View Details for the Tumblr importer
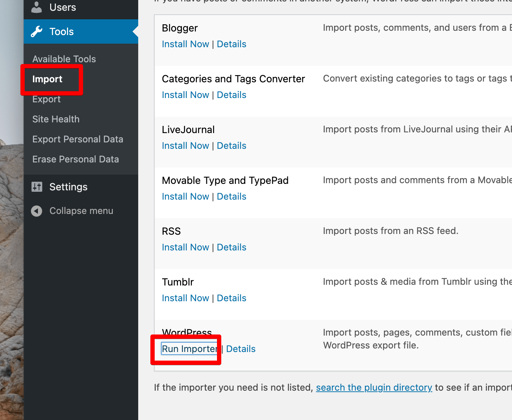Screen dimensions: 512x420 click(231, 298)
